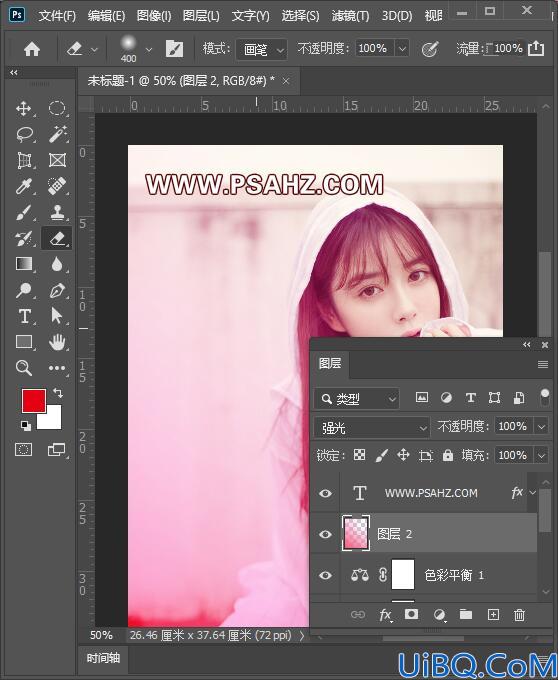The height and width of the screenshot is (680, 558).
Task: Open the edit toolbar three-dots menu
Action: 57,368
